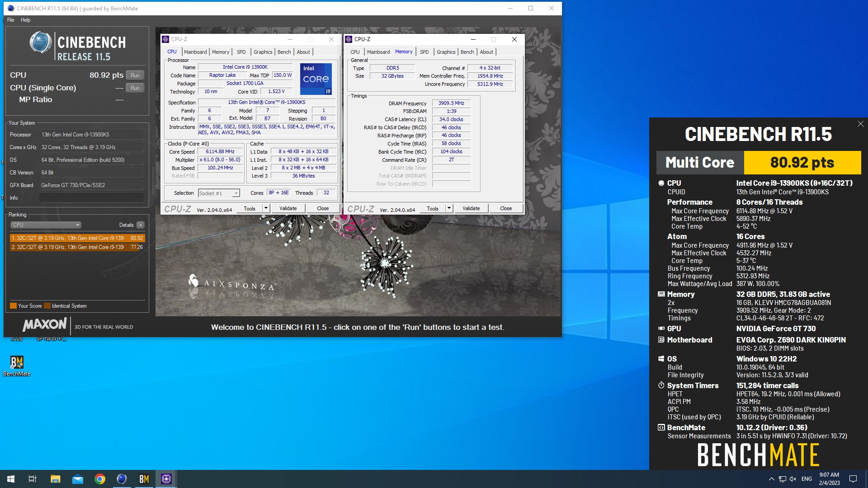Expand Tools dropdown arrow in right CPU-Z
The width and height of the screenshot is (868, 488).
(449, 208)
